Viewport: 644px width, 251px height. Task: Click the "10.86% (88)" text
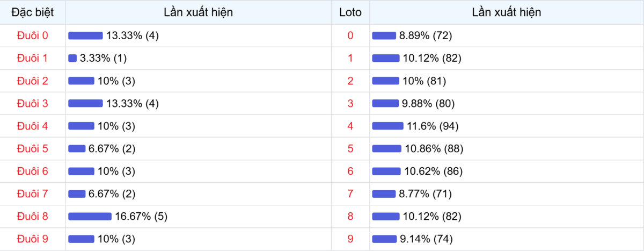click(433, 148)
